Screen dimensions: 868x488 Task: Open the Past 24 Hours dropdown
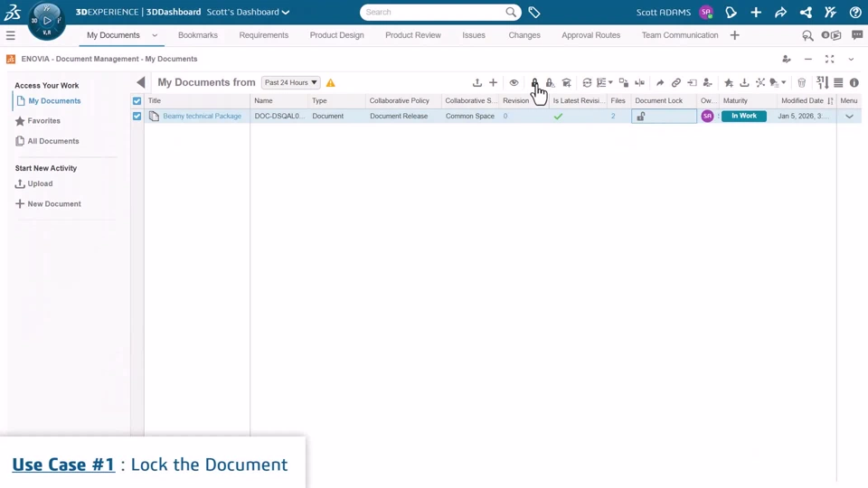(290, 82)
